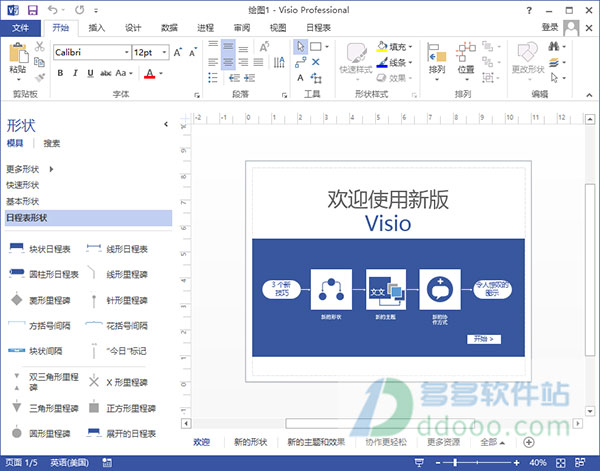Click the presentation mode icon in status bar
600x471 pixels.
(x=419, y=463)
